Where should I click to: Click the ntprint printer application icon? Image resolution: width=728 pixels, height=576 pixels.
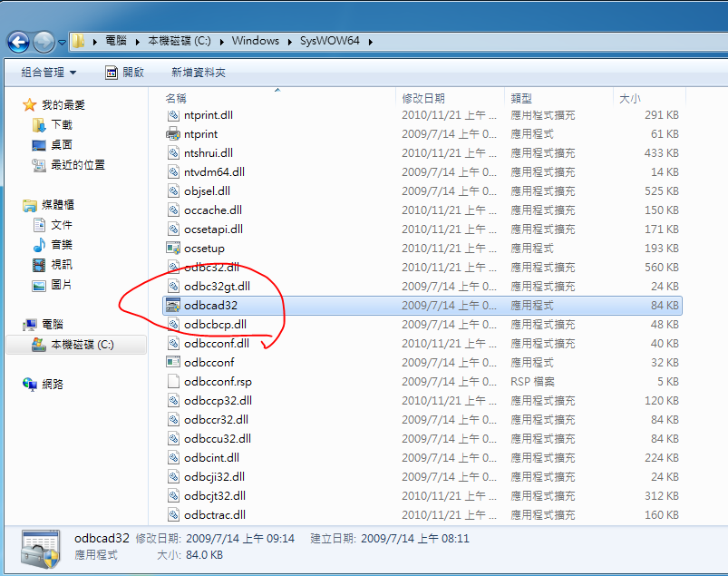173,133
